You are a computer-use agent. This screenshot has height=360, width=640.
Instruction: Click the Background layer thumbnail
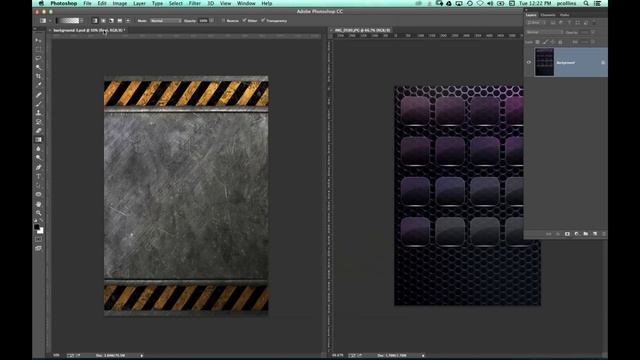[544, 62]
